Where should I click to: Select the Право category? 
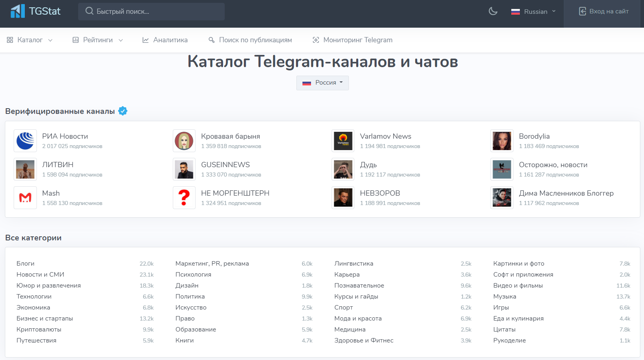point(185,319)
